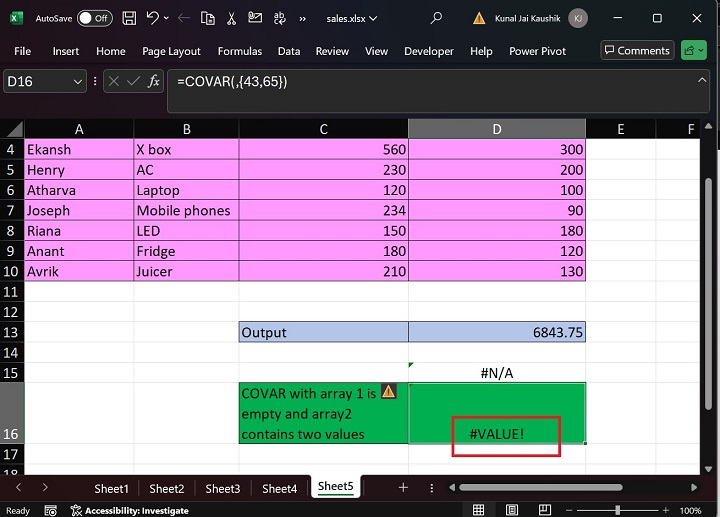
Task: Click the Excel app logo icon
Action: pos(16,18)
